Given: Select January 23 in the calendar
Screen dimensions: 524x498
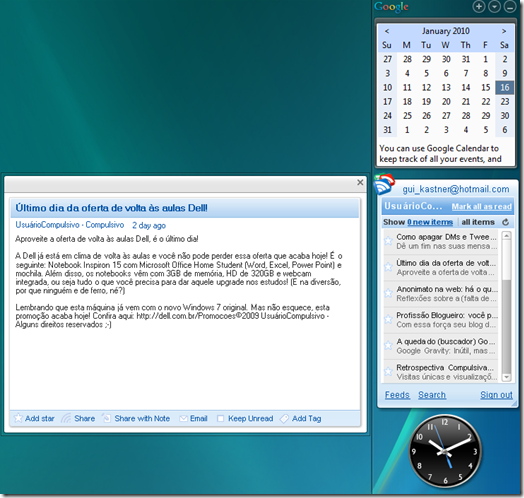Looking at the screenshot, I should click(505, 102).
